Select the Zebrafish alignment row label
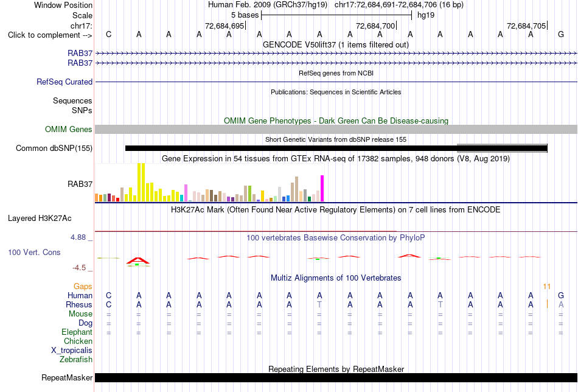The width and height of the screenshot is (578, 392). pos(76,359)
